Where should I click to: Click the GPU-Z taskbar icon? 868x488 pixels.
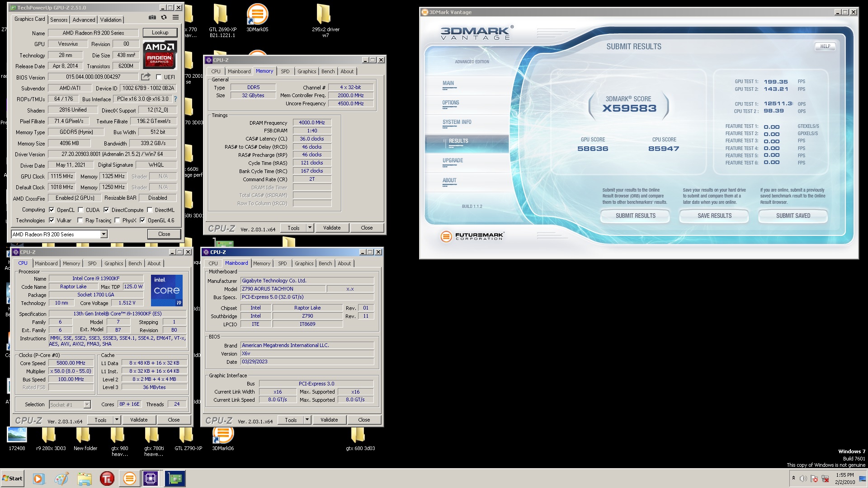175,479
